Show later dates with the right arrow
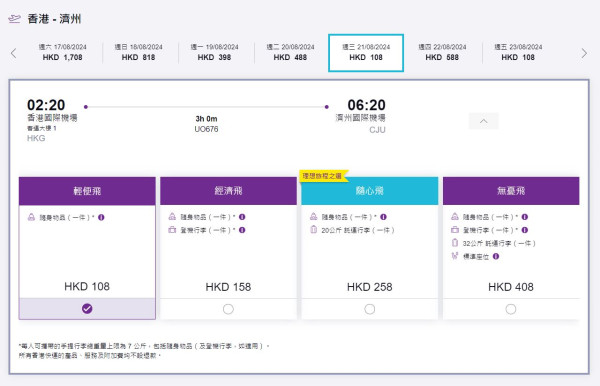This screenshot has height=386, width=600. pyautogui.click(x=584, y=53)
